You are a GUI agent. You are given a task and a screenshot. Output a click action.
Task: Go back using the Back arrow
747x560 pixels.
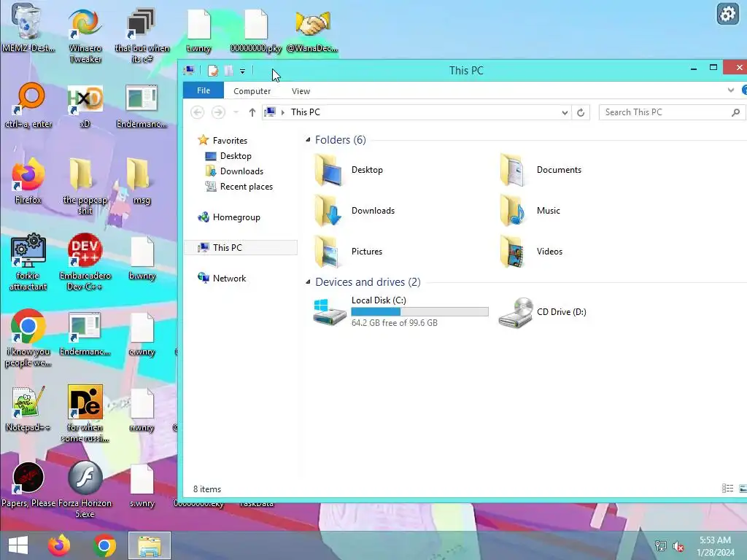click(x=197, y=112)
